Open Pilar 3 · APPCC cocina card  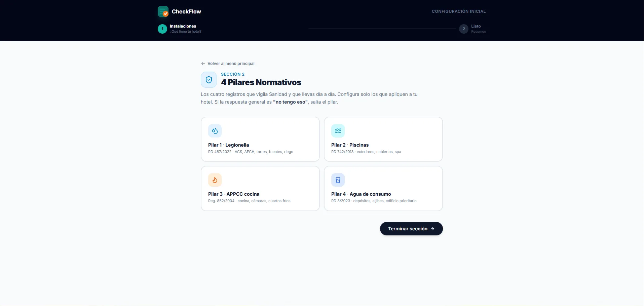[260, 189]
